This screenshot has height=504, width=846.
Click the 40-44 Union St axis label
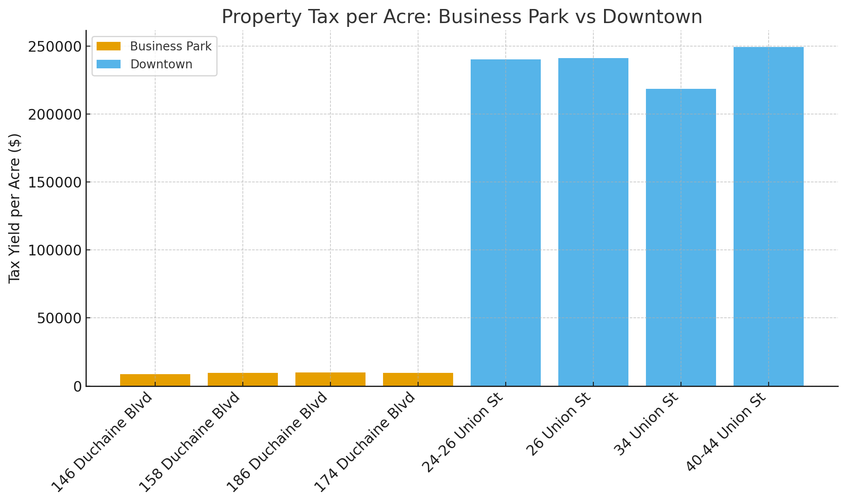(727, 432)
